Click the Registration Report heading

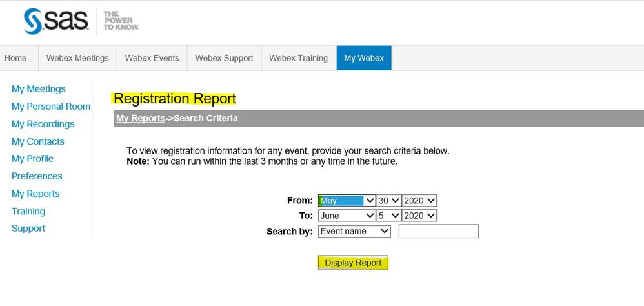[x=175, y=99]
